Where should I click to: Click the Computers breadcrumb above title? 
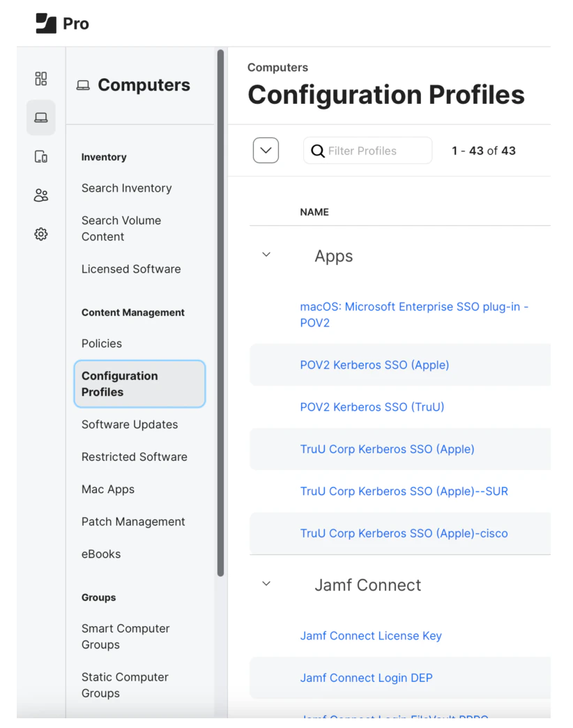click(x=277, y=68)
